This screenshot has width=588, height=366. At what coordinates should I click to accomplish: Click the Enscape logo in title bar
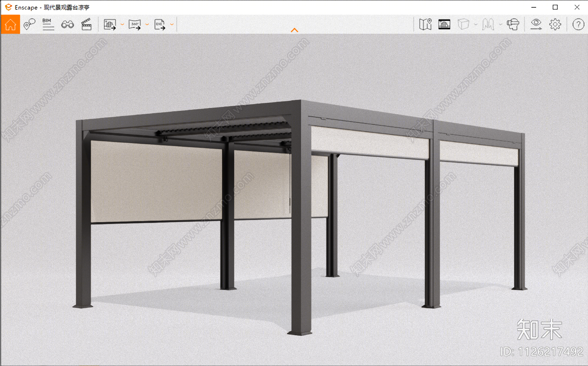pyautogui.click(x=8, y=7)
